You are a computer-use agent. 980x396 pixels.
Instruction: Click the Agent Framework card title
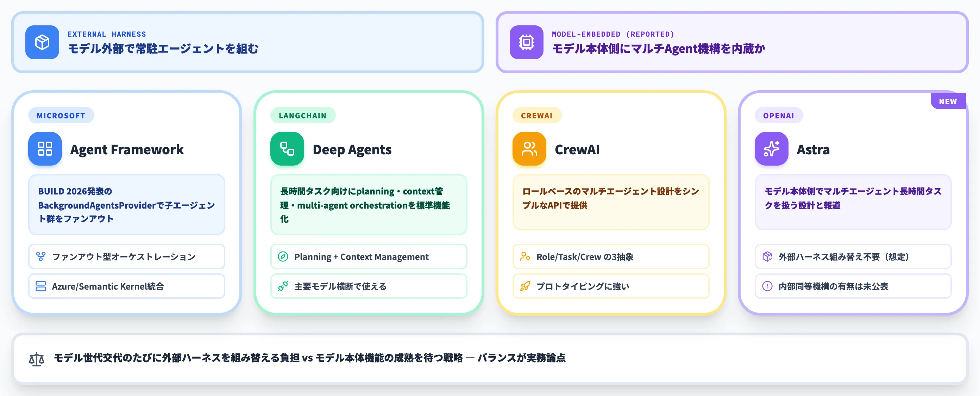point(127,150)
